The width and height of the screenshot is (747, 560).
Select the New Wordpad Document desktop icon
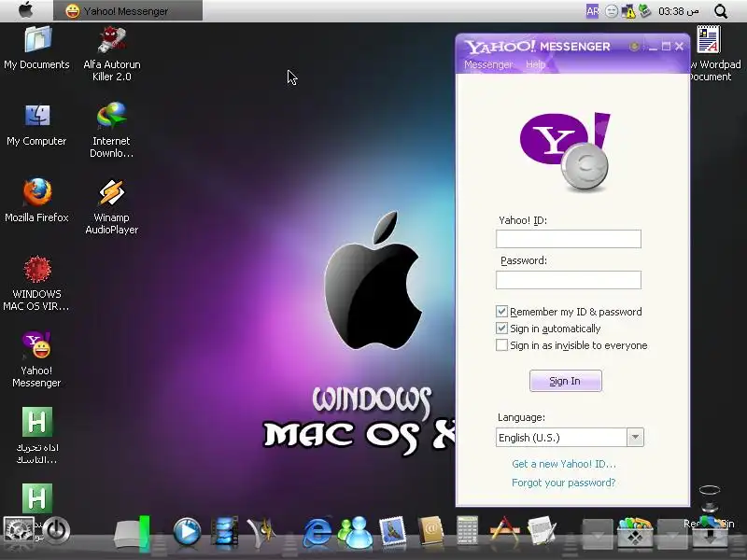709,39
